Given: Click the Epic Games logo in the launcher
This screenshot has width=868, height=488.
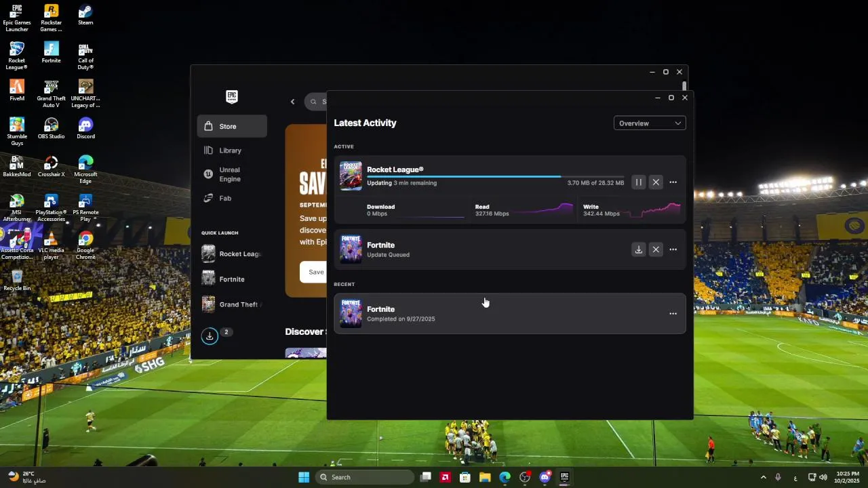Looking at the screenshot, I should pos(232,96).
